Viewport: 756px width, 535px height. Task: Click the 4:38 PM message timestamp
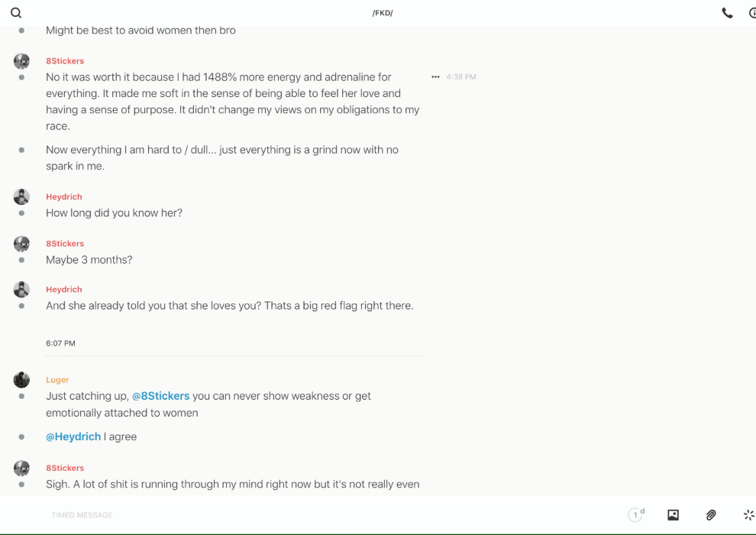[461, 77]
